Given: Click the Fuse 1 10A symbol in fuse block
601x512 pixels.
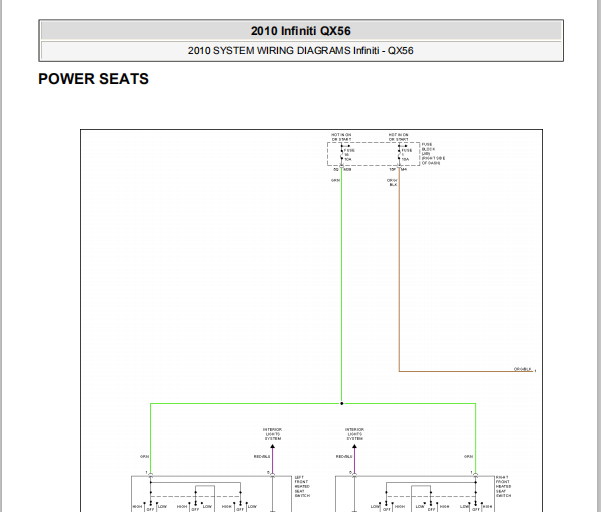Looking at the screenshot, I should coord(399,154).
